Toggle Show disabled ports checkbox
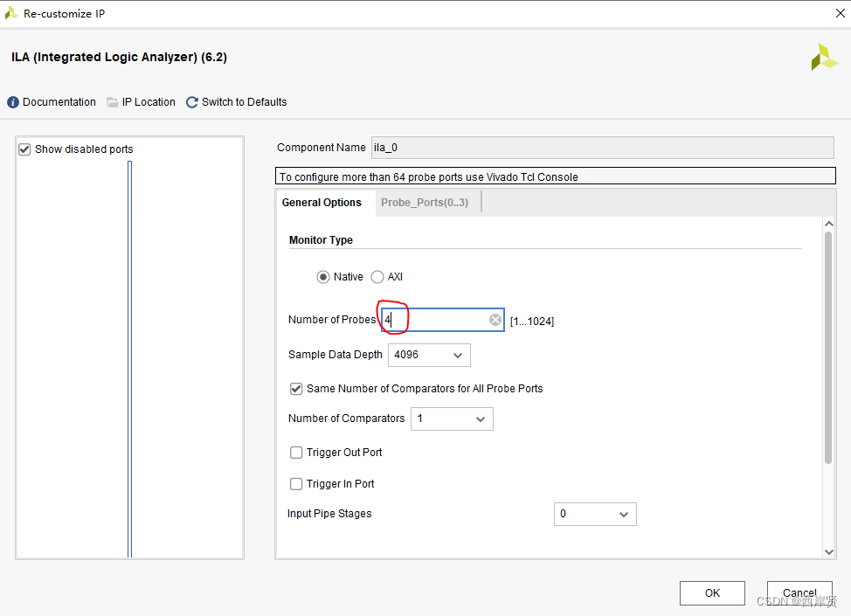Screen dimensions: 851x616 [x=24, y=149]
